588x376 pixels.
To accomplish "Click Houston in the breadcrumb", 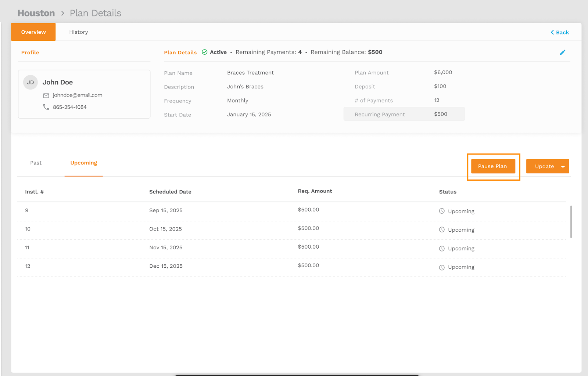I will point(36,13).
